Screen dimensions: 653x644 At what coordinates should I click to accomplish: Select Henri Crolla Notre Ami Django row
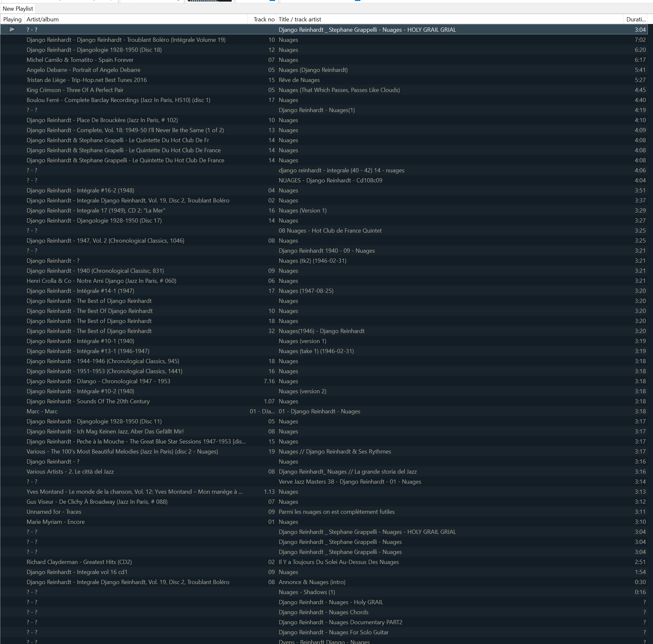[101, 281]
